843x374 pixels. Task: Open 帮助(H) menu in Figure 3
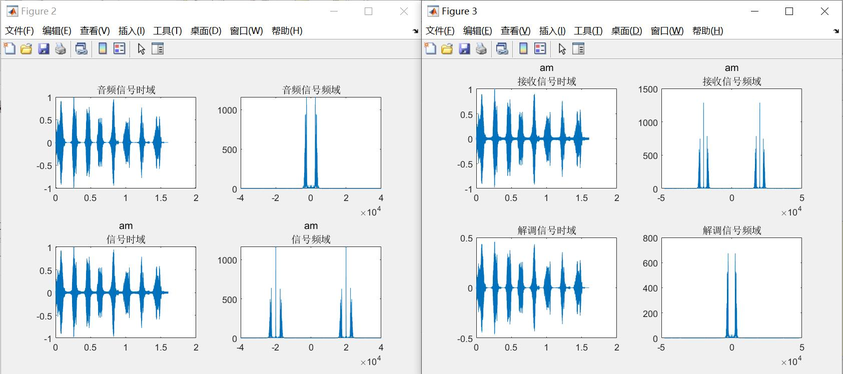point(708,31)
